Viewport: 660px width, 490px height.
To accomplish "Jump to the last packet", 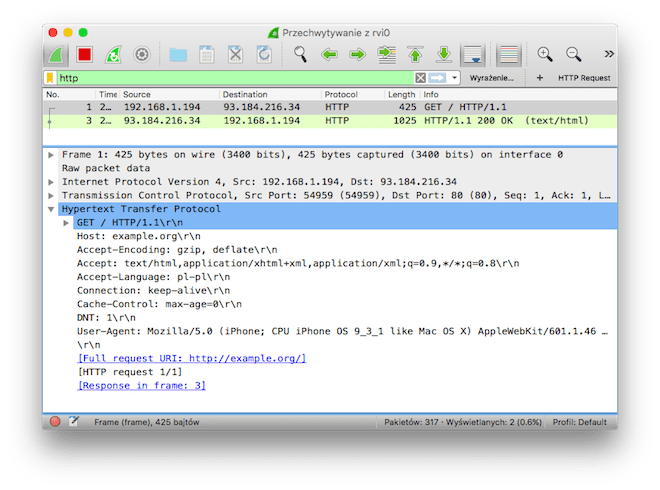I will pos(444,54).
